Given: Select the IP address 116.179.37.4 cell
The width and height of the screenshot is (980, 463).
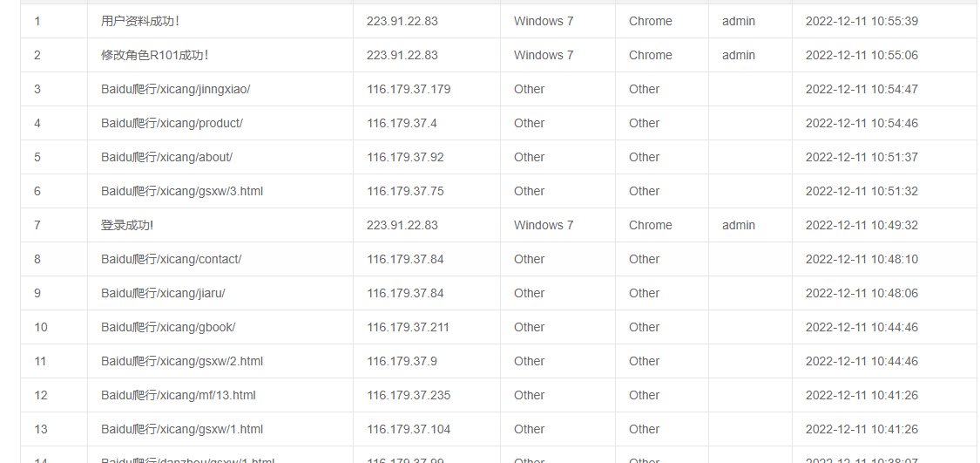Looking at the screenshot, I should (x=402, y=123).
